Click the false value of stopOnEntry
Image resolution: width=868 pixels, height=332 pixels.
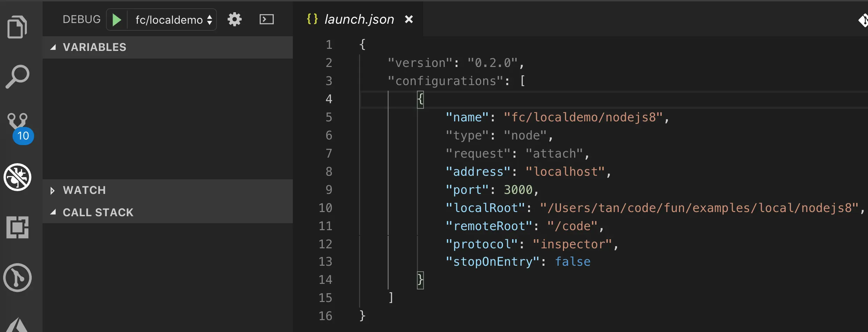tap(572, 262)
